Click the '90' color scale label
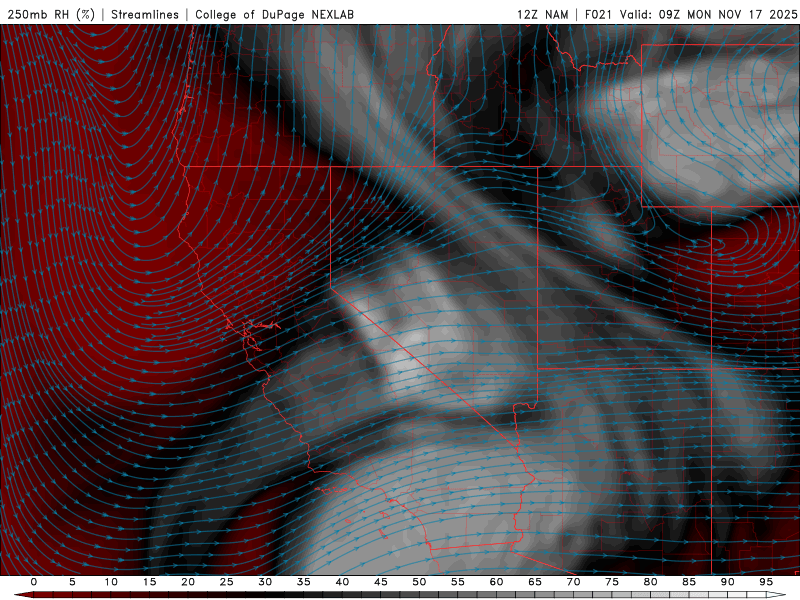This screenshot has height=600, width=800. (x=727, y=582)
